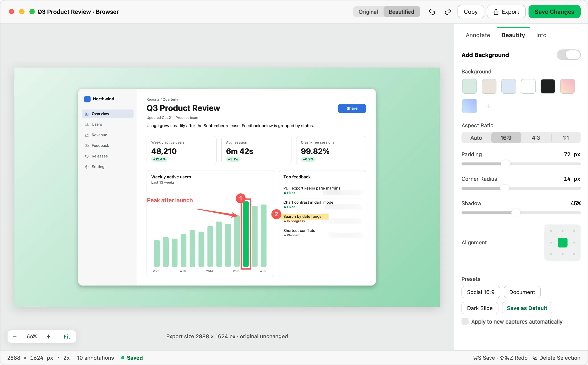Switch to the Info tab
The image size is (588, 365).
coord(541,35)
